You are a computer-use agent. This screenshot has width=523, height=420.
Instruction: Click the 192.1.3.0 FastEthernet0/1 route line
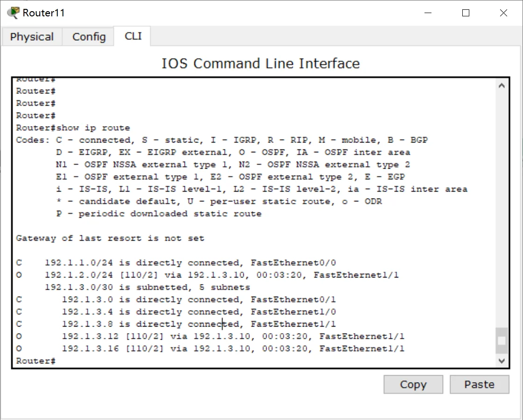coord(176,299)
